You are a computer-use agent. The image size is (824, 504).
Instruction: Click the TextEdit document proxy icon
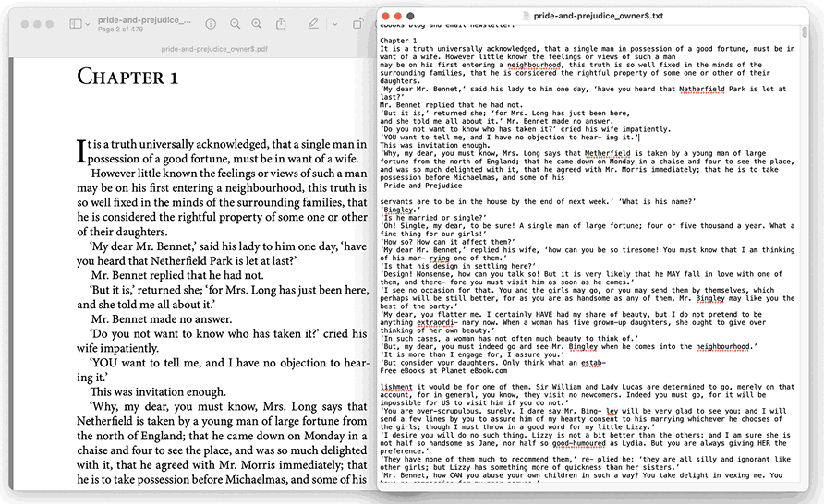[x=527, y=17]
